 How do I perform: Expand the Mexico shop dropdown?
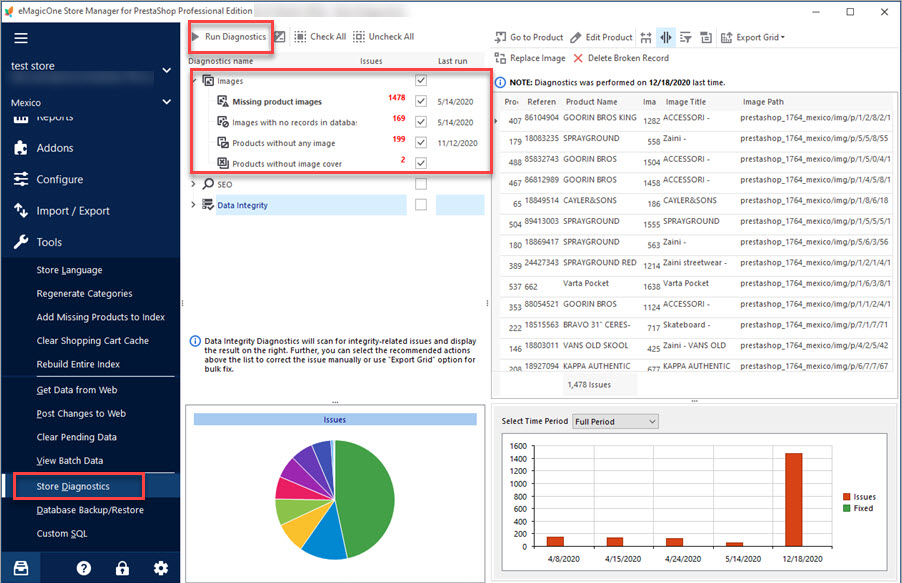[166, 102]
